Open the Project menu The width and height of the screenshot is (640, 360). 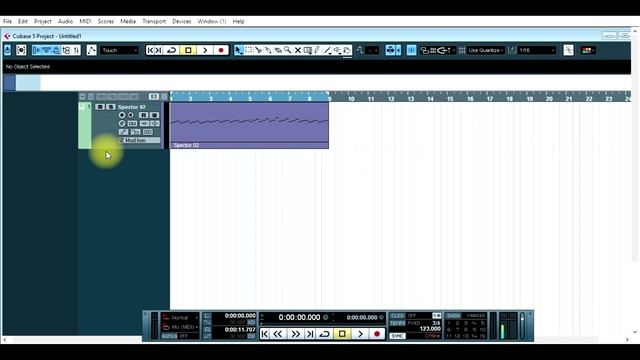[43, 21]
